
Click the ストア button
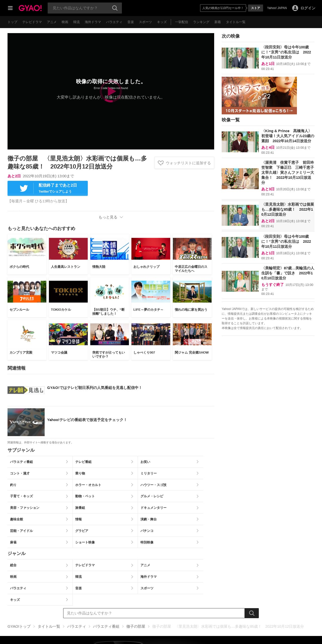click(256, 8)
